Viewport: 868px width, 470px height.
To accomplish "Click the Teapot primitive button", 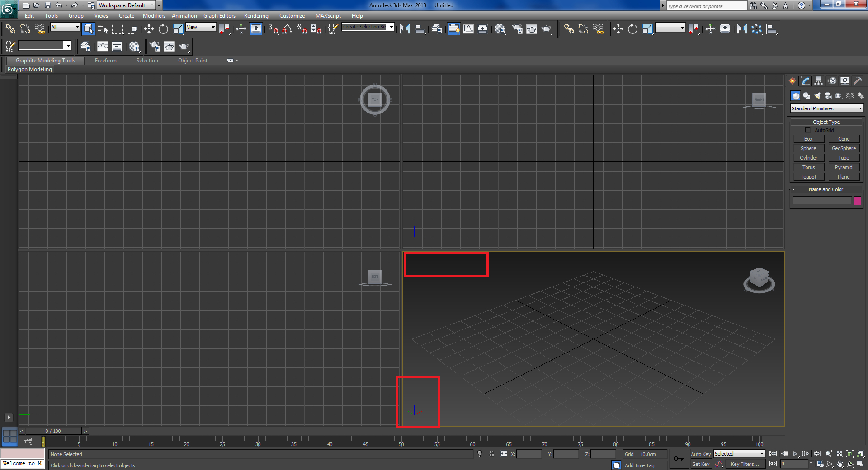I will click(x=808, y=177).
